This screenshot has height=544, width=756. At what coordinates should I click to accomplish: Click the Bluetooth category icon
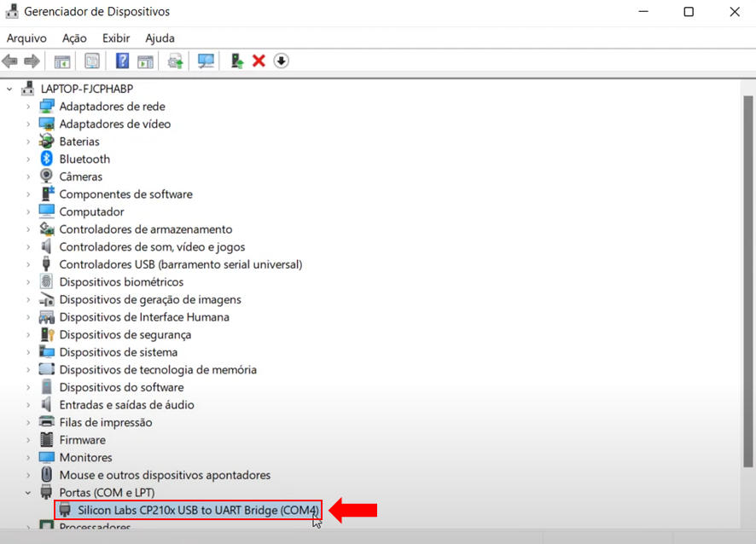point(46,159)
